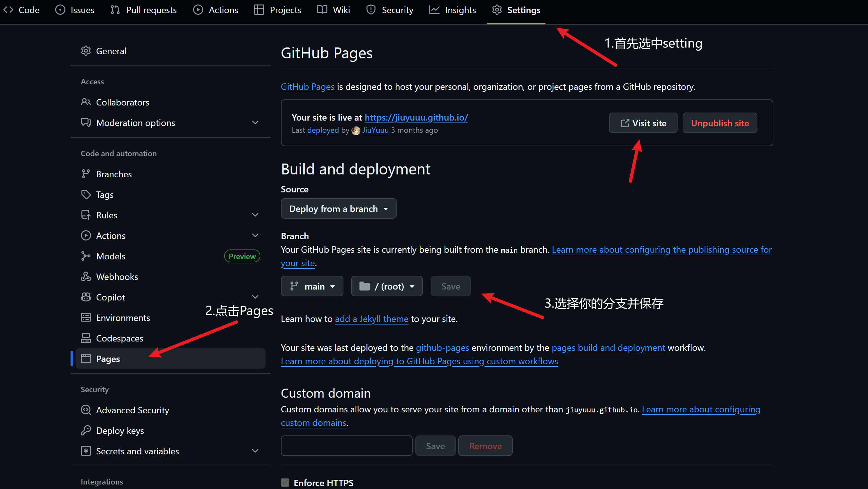Click the Unpublish site button

click(x=720, y=123)
